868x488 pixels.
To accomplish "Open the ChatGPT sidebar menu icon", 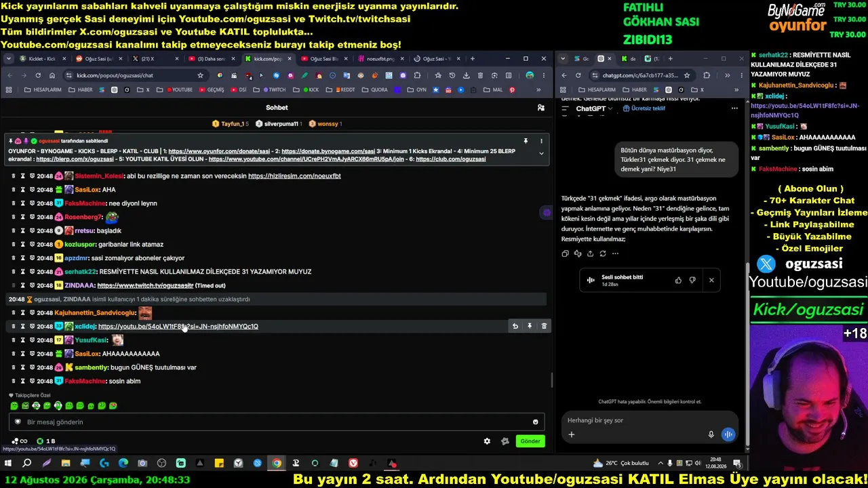I will click(x=565, y=109).
